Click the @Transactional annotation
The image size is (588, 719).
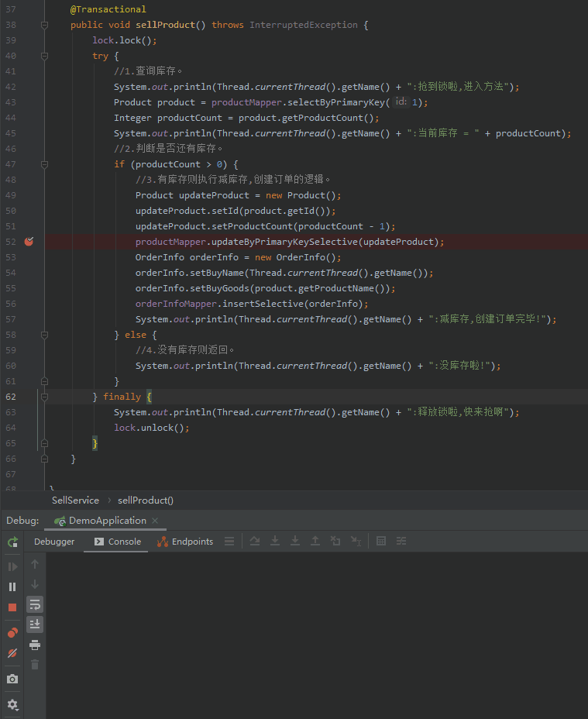tap(108, 9)
